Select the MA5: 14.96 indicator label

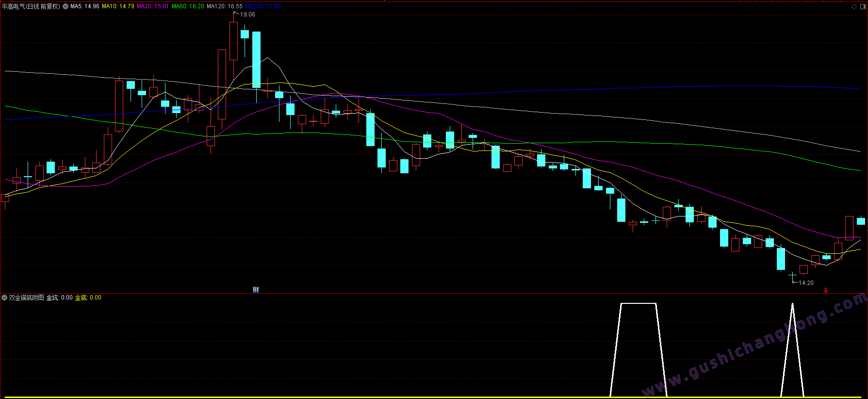pos(85,6)
